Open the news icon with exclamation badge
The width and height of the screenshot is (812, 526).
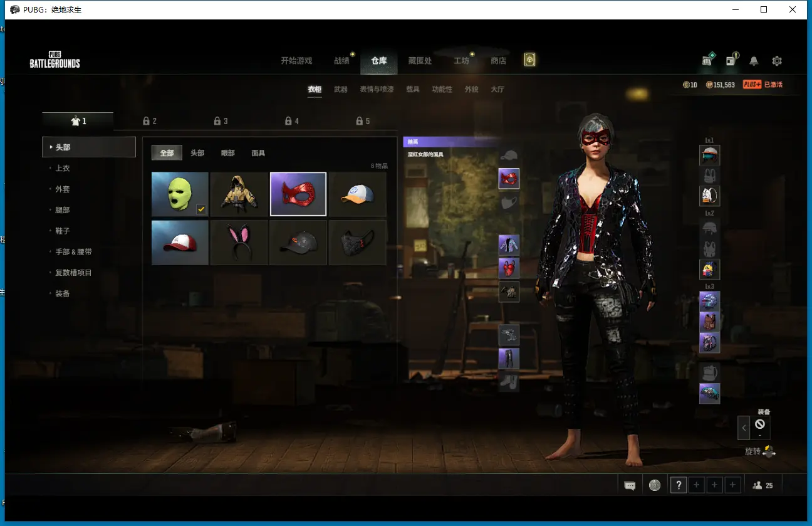pyautogui.click(x=731, y=61)
